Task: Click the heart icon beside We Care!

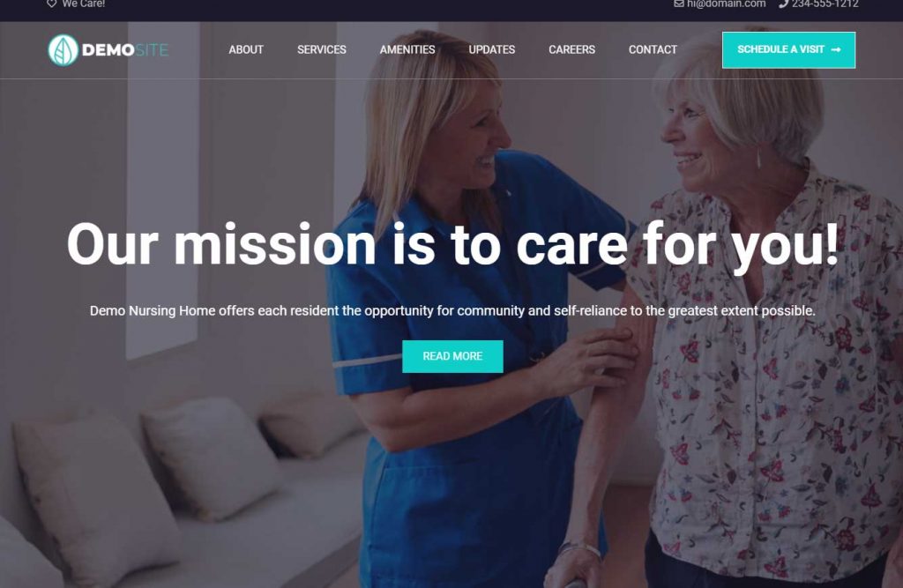Action: (51, 4)
